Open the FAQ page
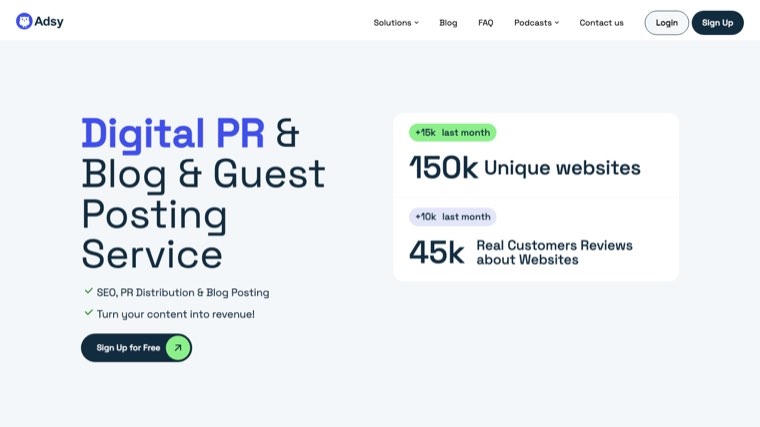 pos(486,23)
